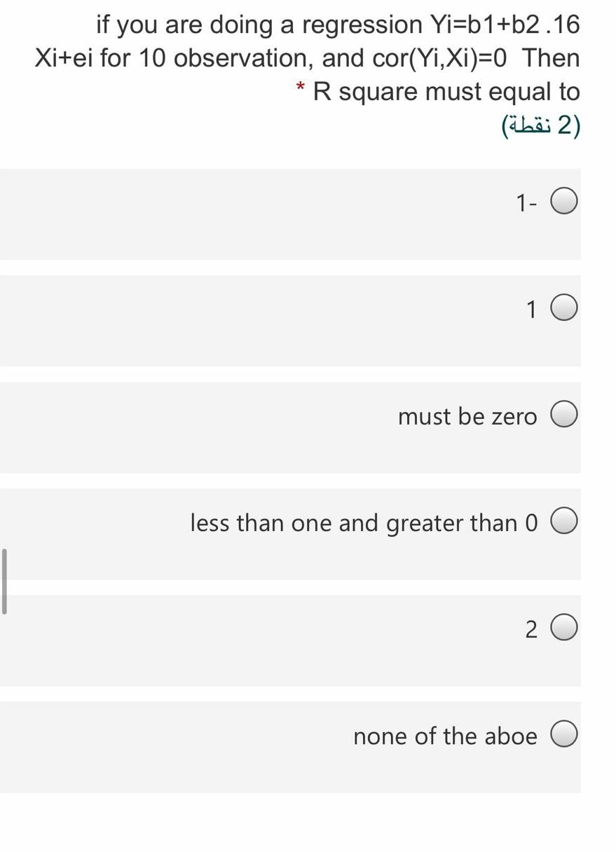Select the "1" answer option
Screen dimensions: 616x852
point(565,307)
